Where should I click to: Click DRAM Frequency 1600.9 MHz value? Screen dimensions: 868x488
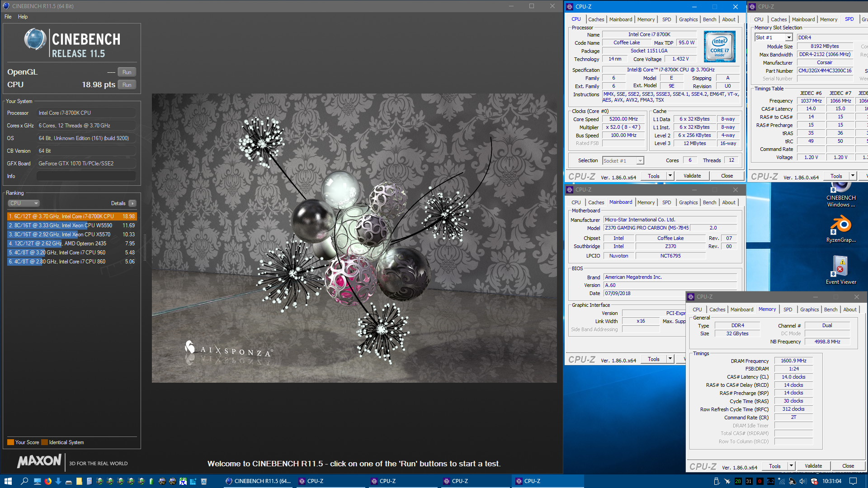(793, 361)
